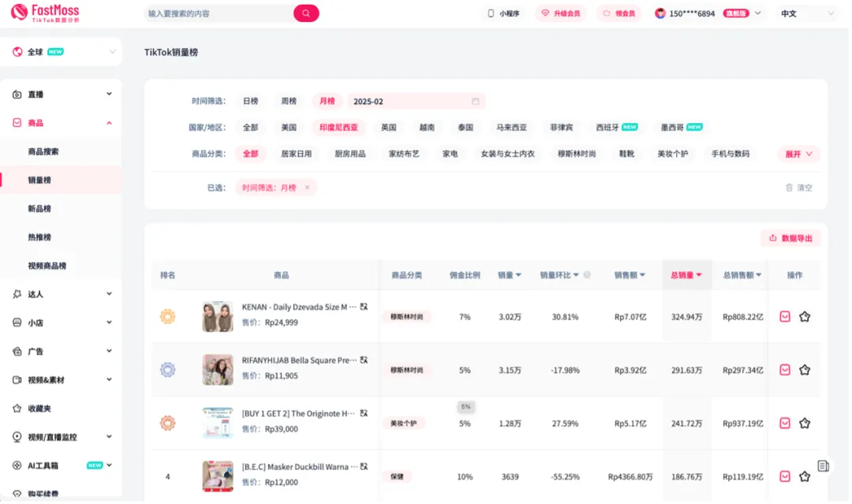Screen dimensions: 852x504
Task: Select 菲律宾 as country filter
Action: pos(562,128)
